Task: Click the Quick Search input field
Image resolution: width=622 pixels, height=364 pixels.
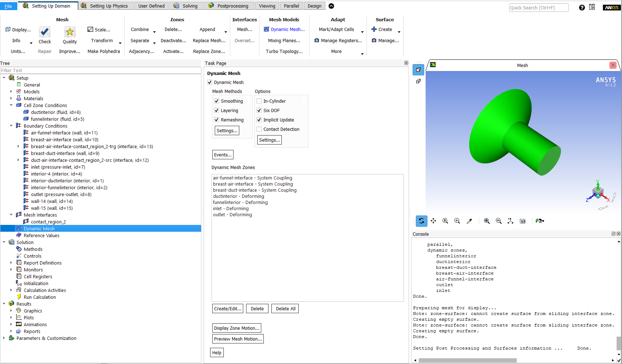Action: (x=539, y=8)
